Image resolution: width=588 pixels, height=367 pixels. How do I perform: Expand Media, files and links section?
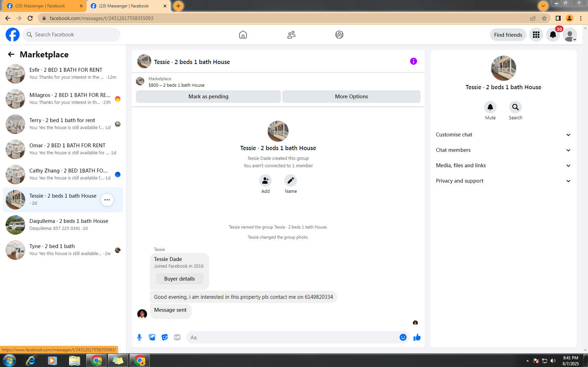click(503, 165)
